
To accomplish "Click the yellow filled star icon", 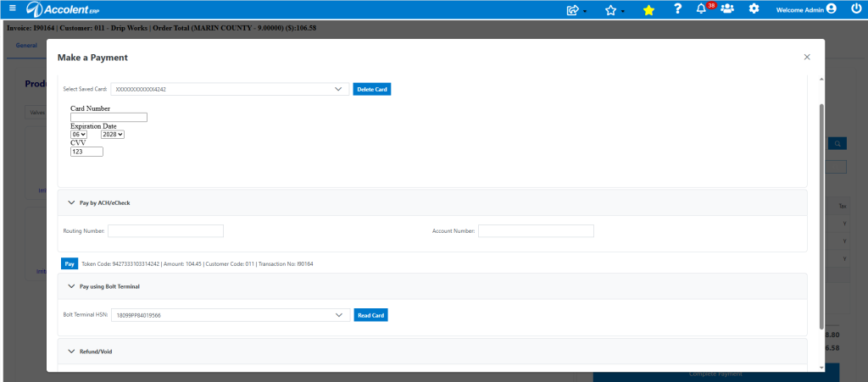I will click(x=648, y=10).
